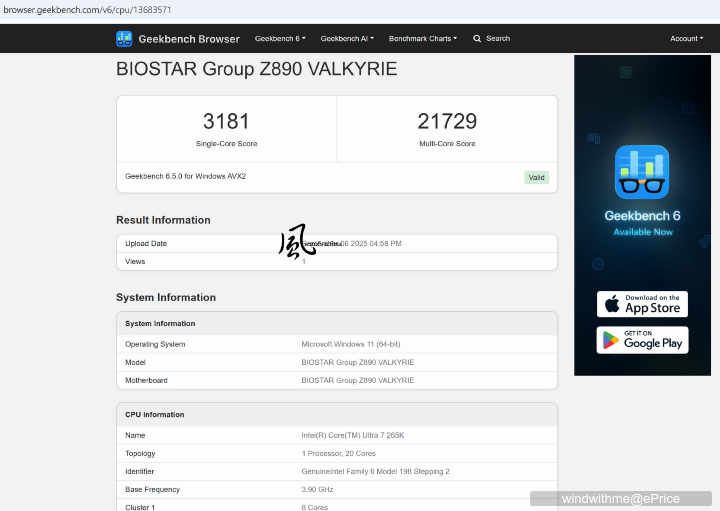Expand the Geekbench AI dropdown menu
The width and height of the screenshot is (720, 511).
tap(347, 39)
